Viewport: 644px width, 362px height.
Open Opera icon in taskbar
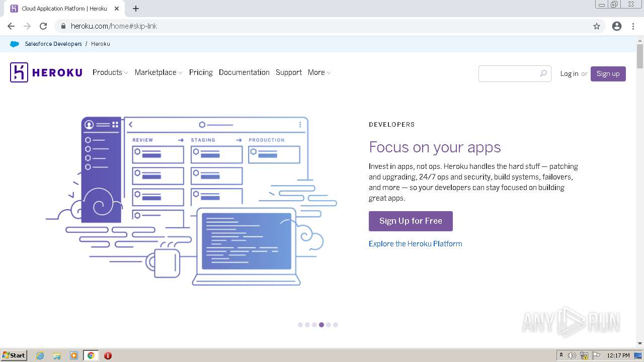point(108,355)
